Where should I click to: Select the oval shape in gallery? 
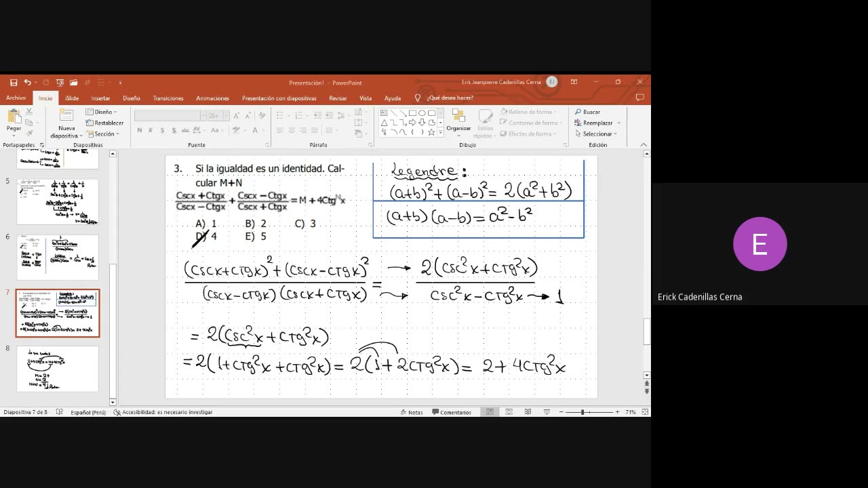(x=422, y=113)
